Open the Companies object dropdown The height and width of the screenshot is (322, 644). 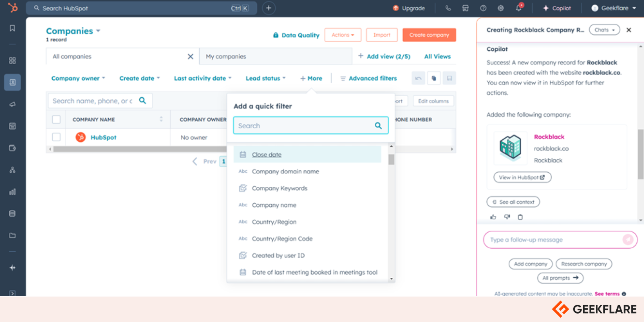[73, 31]
